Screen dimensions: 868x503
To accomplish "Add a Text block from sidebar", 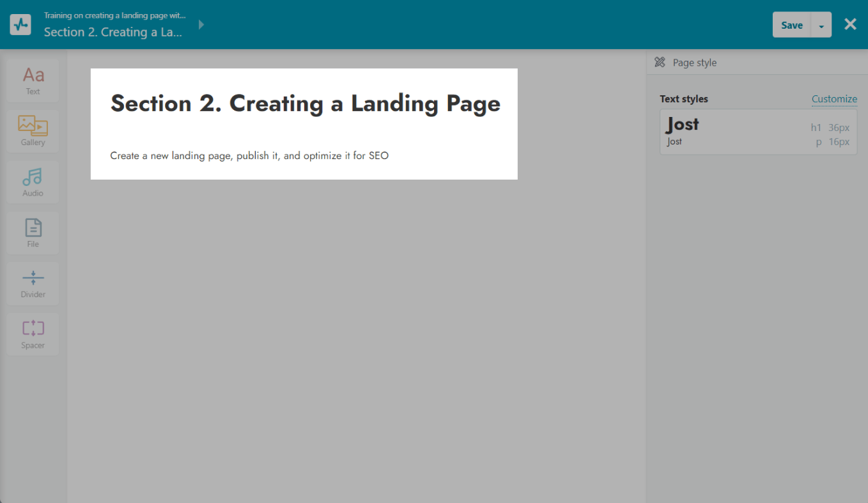I will click(x=33, y=81).
